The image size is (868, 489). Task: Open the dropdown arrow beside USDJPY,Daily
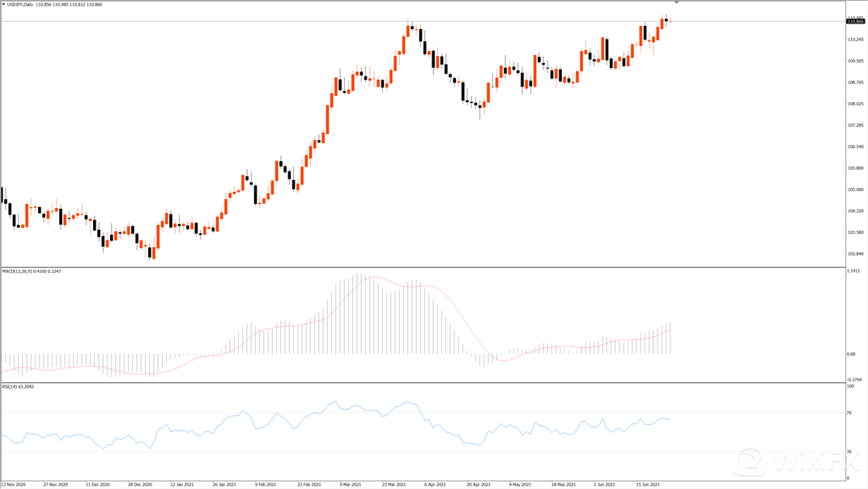(4, 5)
